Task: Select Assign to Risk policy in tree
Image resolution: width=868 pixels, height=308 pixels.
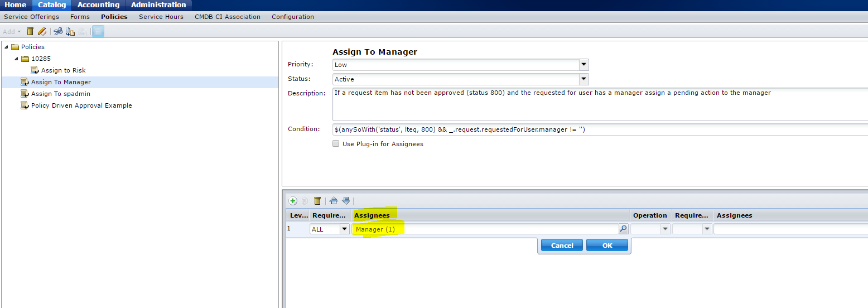Action: click(64, 70)
